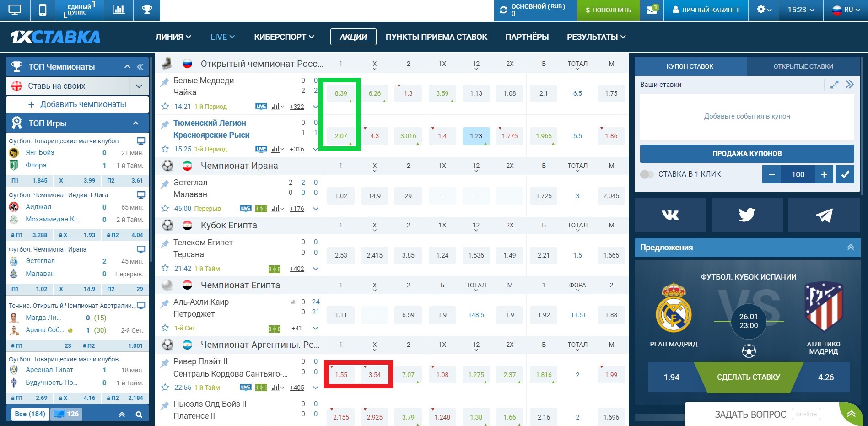The image size is (868, 426).
Task: Favorite the Белые Медведи – Чайка match star
Action: [165, 107]
